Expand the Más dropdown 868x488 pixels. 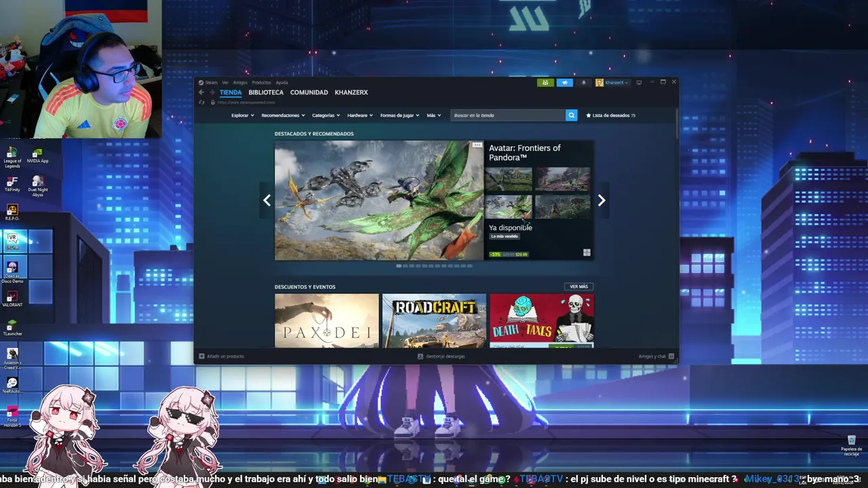click(434, 115)
